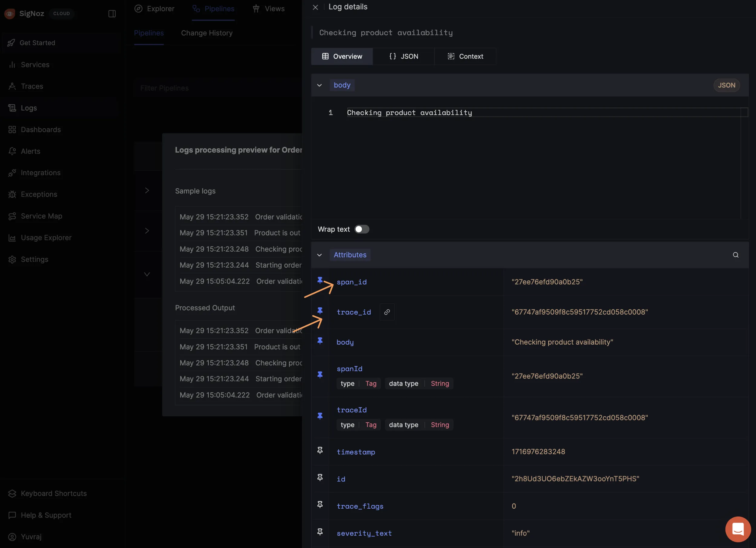Image resolution: width=756 pixels, height=548 pixels.
Task: Pin the timestamp attribute
Action: point(320,451)
